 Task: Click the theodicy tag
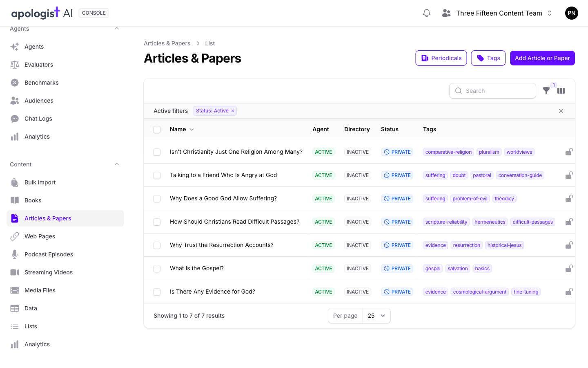(504, 199)
